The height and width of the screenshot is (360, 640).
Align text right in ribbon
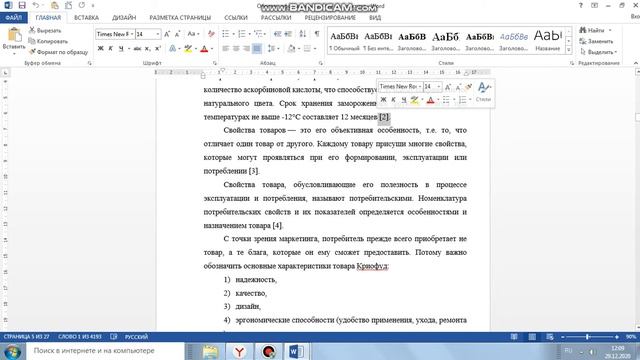[246, 49]
